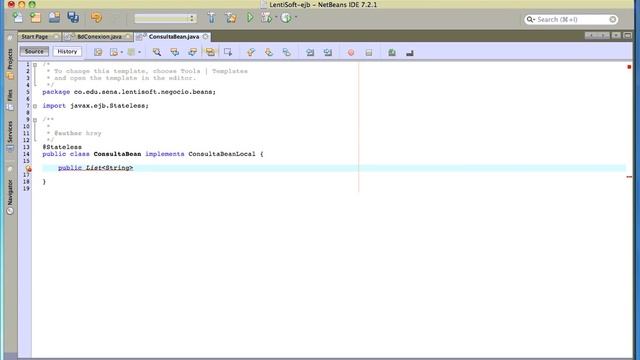Clear the Search field with x icon
This screenshot has height=360, width=640.
click(613, 19)
